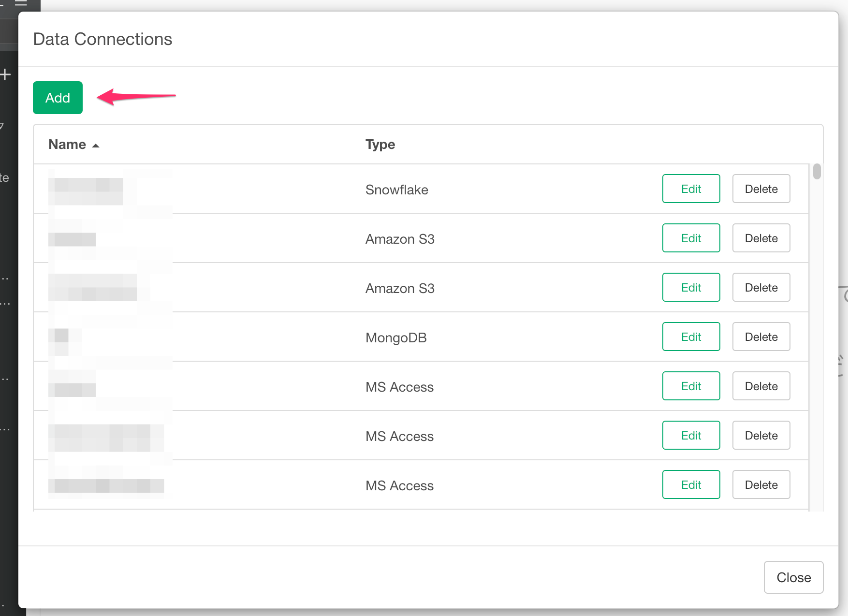The height and width of the screenshot is (616, 848).
Task: Edit the Snowflake connection
Action: click(691, 189)
